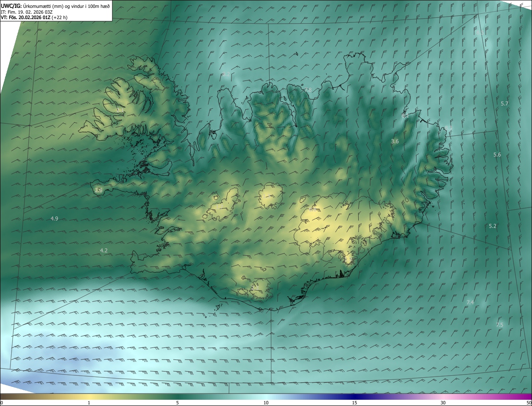Viewport: 532px width, 406px height.
Task: Click the colorbar tick label '1'
Action: click(x=89, y=403)
